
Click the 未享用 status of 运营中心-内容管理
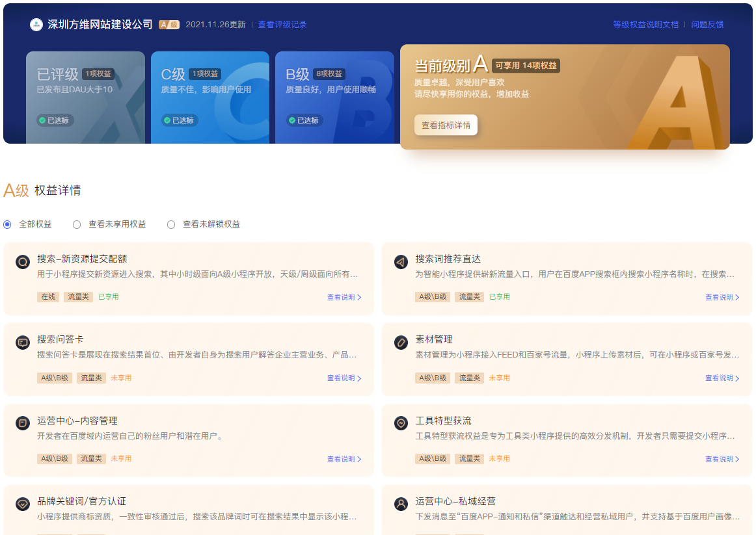coord(121,458)
